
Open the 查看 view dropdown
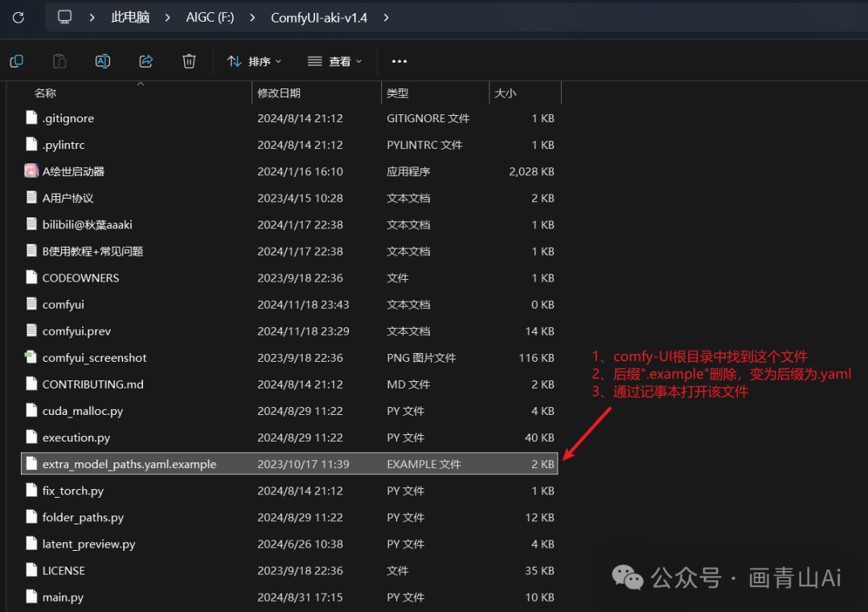click(334, 61)
